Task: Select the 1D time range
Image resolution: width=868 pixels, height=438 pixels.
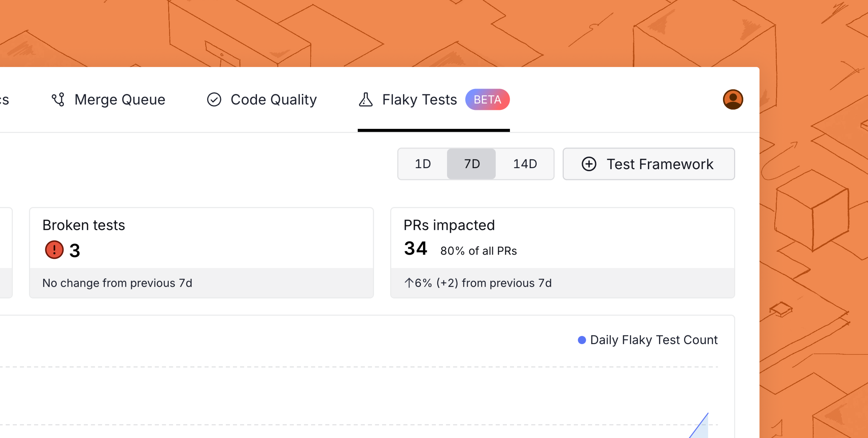Action: point(423,164)
